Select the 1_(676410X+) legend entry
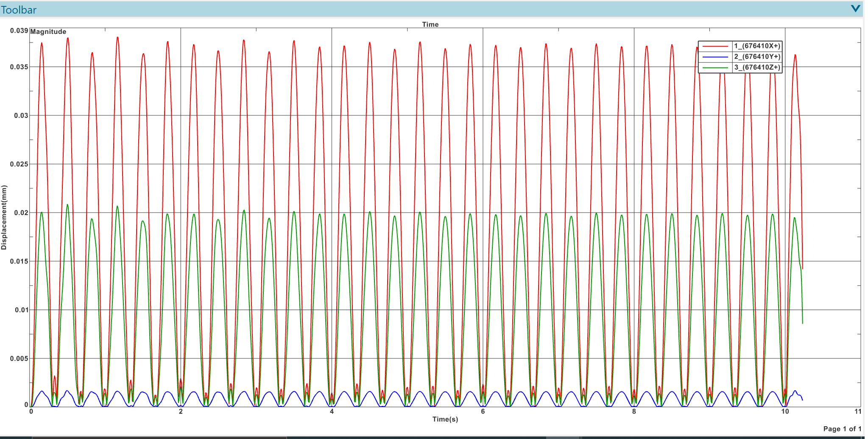 pyautogui.click(x=757, y=46)
